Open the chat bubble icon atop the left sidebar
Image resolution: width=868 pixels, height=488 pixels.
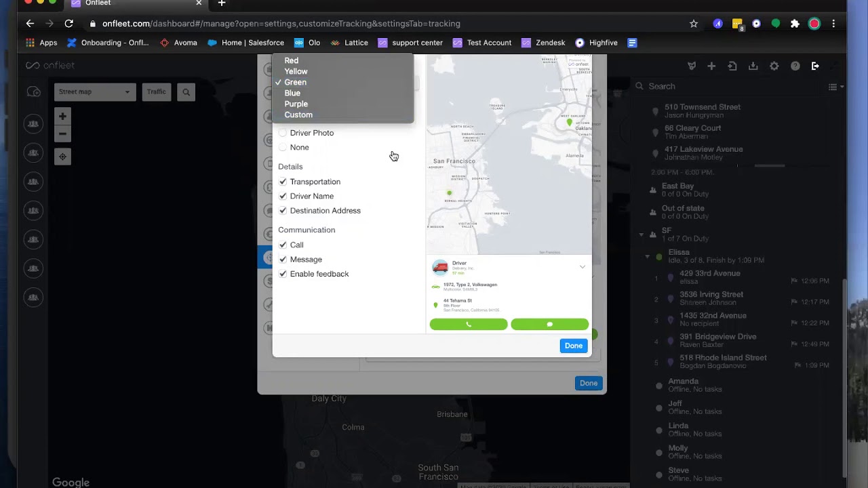pos(33,92)
